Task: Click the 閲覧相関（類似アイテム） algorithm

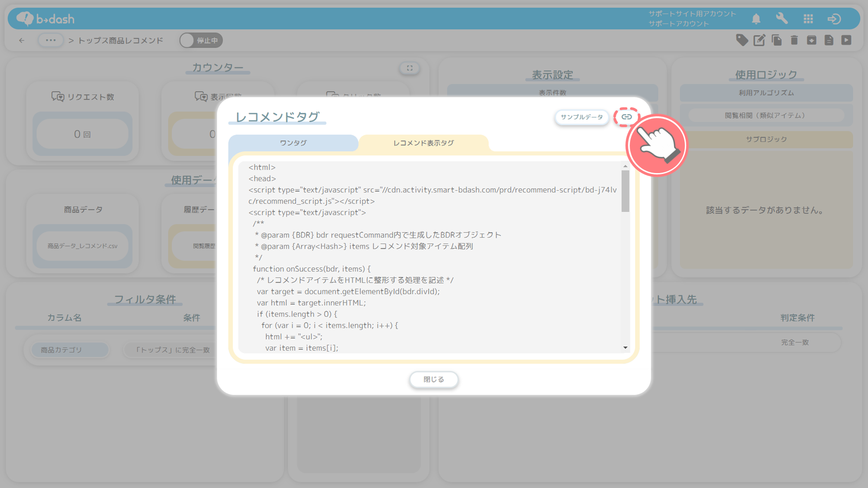Action: tap(766, 115)
